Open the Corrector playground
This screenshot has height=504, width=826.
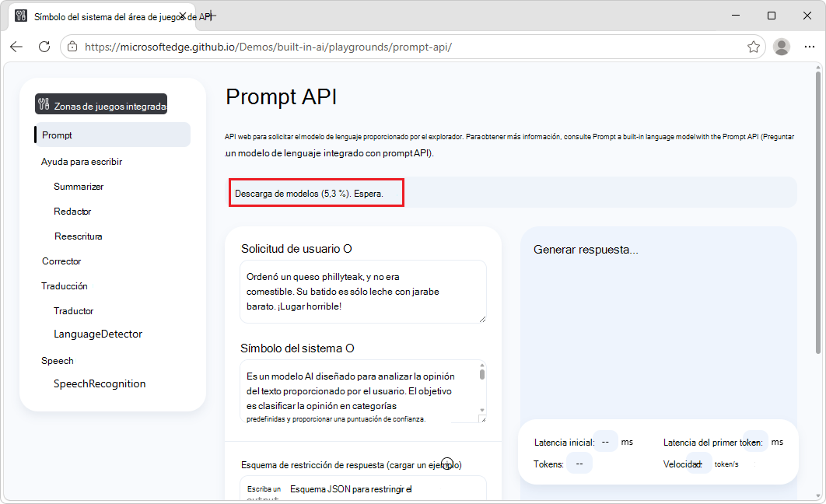[x=61, y=261]
